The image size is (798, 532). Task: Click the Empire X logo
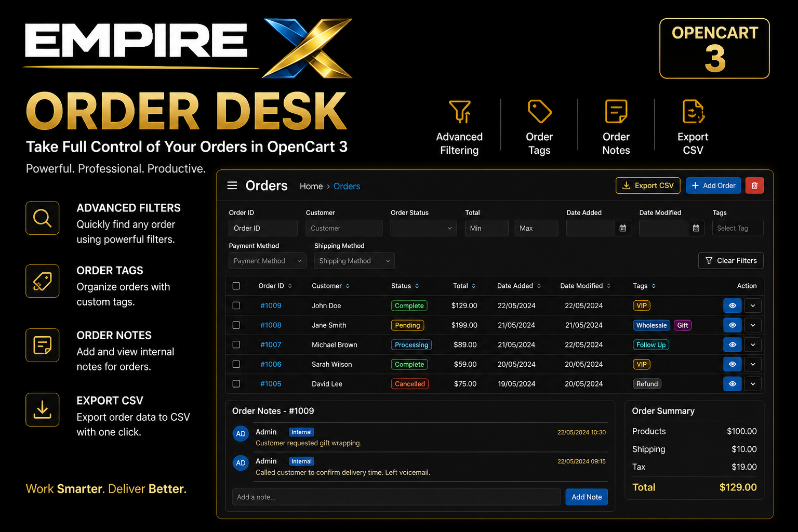coord(188,48)
